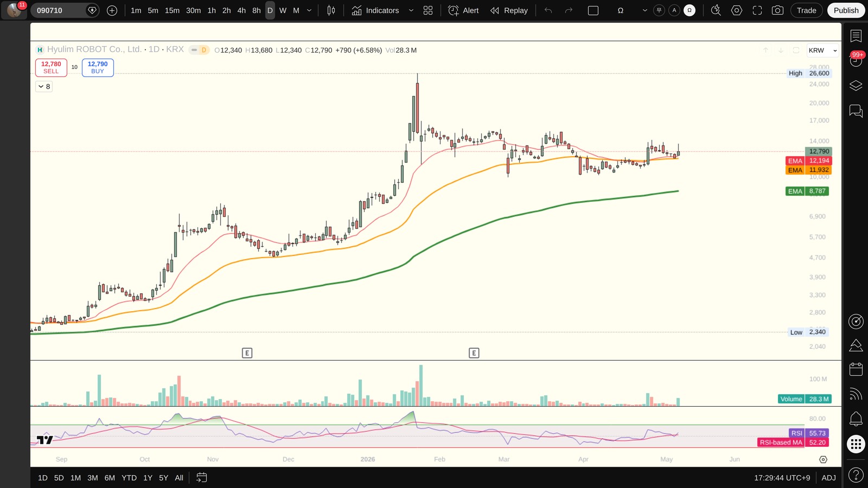Open the KRW currency dropdown

(822, 50)
